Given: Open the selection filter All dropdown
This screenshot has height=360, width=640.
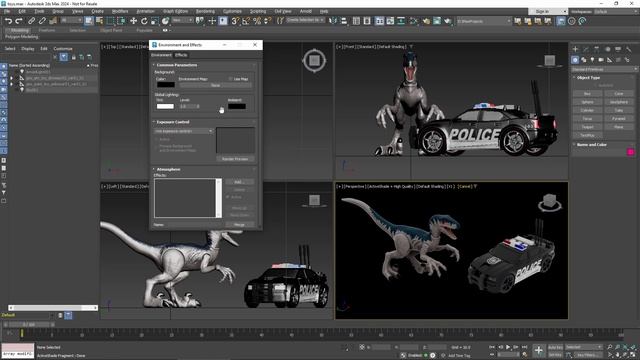Looking at the screenshot, I should click(x=71, y=20).
